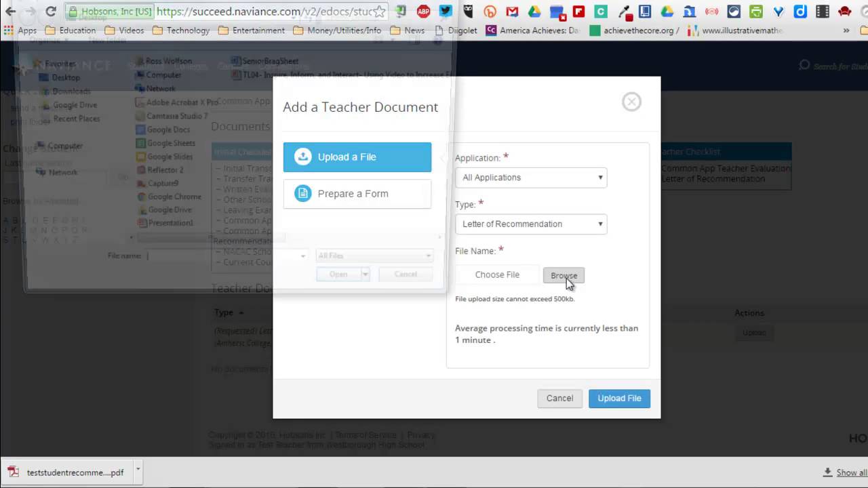Open the Technology bookmarks folder
This screenshot has width=868, height=488.
pos(181,30)
